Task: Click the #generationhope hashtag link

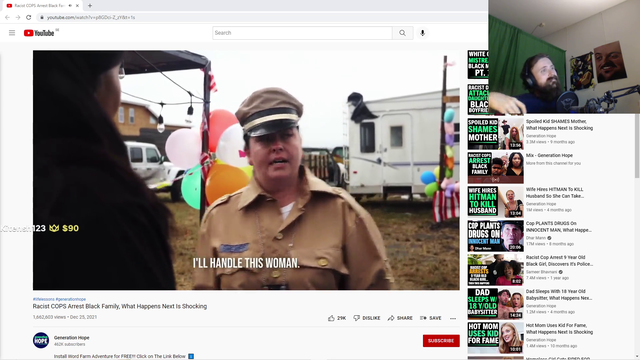Action: [71, 299]
